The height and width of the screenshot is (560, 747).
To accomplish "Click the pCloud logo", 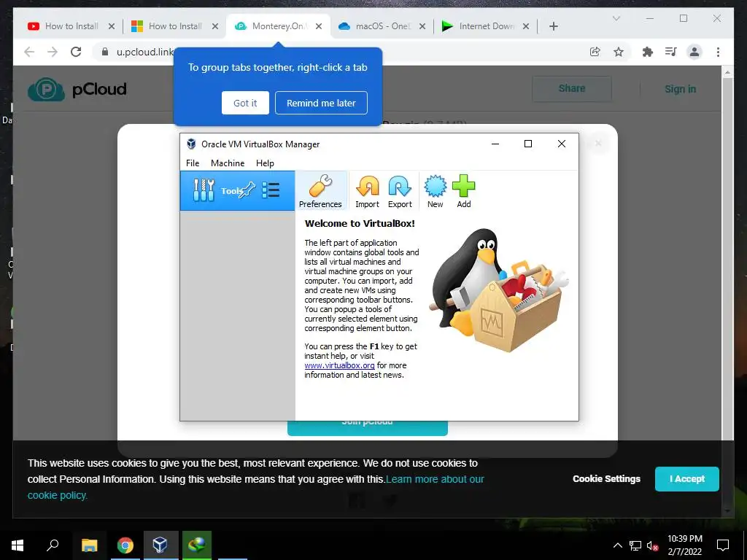I will [77, 89].
